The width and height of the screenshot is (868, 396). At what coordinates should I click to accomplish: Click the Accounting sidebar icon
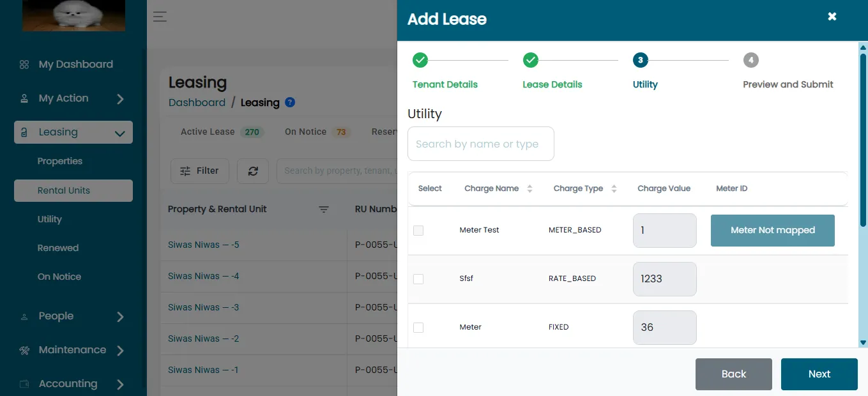(x=24, y=384)
